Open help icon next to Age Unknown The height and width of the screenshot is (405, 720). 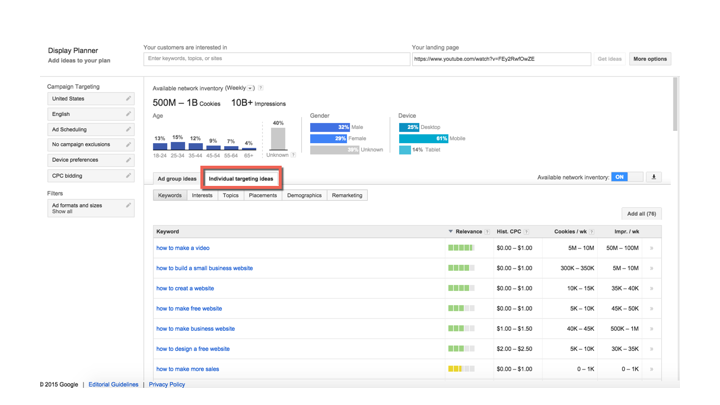[x=293, y=155]
